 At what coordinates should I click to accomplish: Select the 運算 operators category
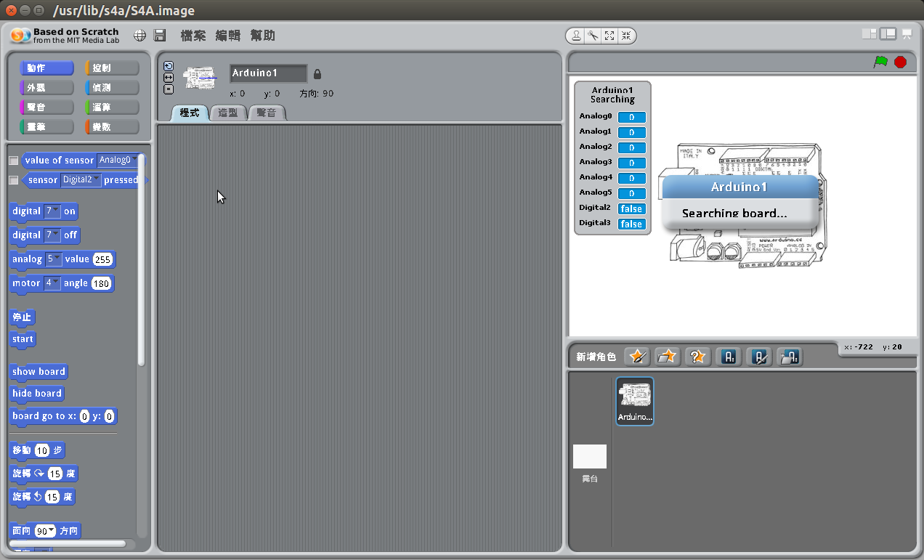pos(112,107)
